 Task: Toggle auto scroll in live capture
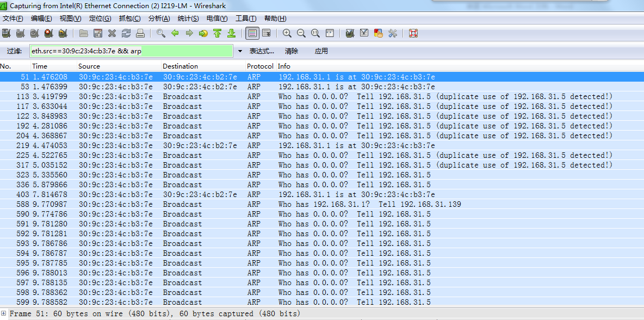click(267, 33)
